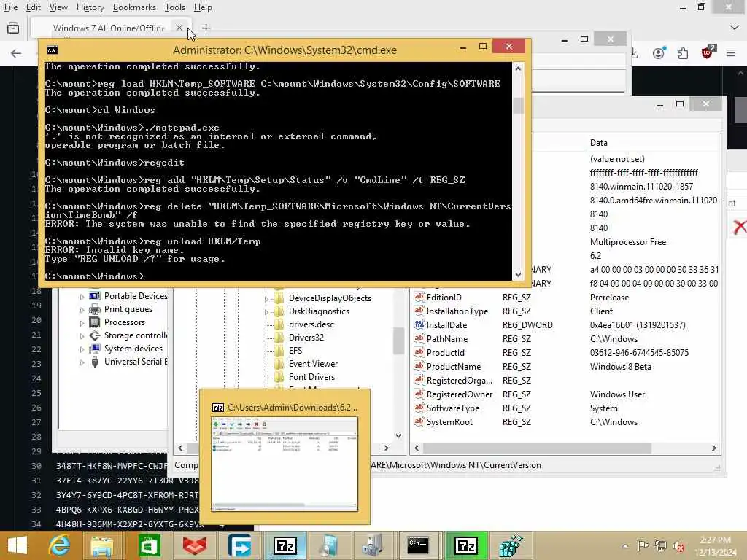The height and width of the screenshot is (560, 747).
Task: Open File Explorer from taskbar
Action: click(102, 545)
